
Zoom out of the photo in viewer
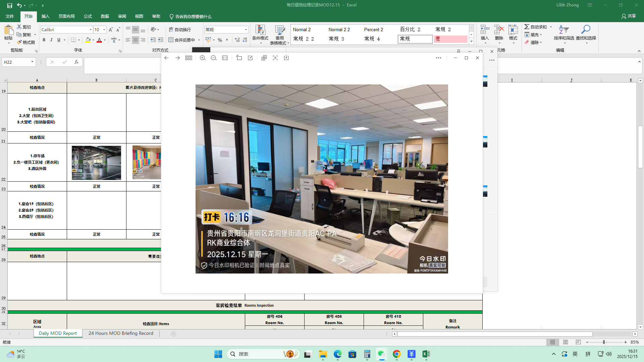(x=214, y=58)
